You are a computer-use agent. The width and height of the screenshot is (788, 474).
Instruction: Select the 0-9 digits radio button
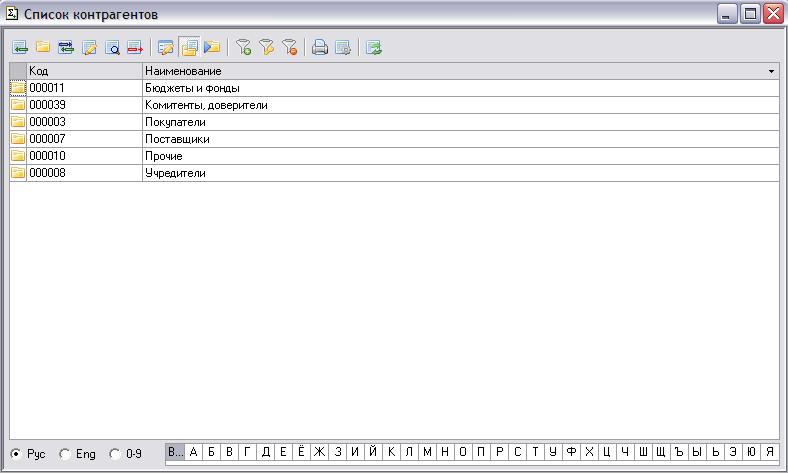pyautogui.click(x=115, y=454)
